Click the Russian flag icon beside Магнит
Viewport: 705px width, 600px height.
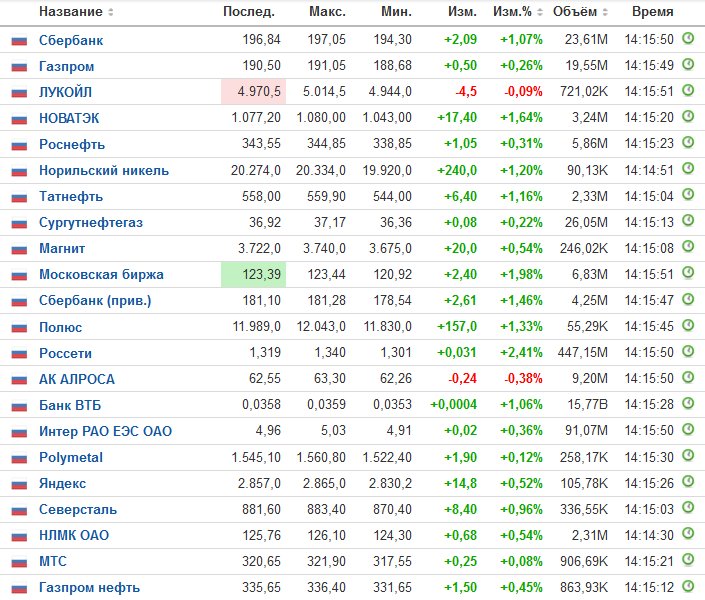19,249
